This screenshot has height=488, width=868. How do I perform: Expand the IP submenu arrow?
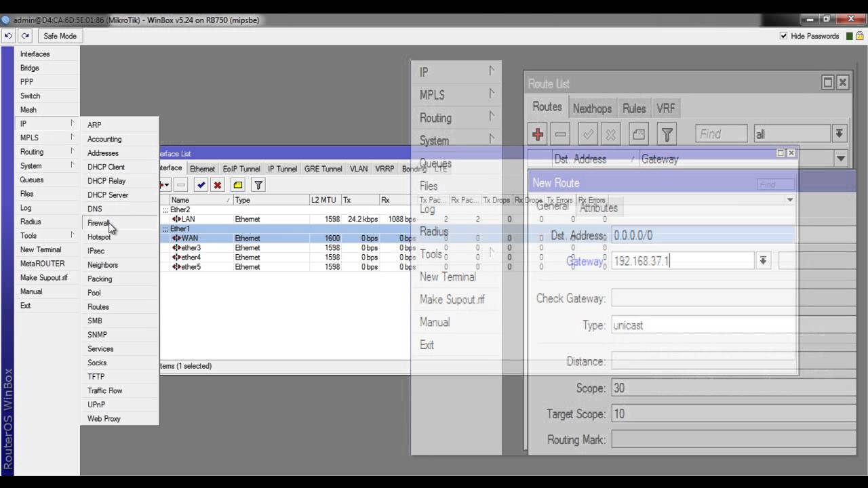click(x=72, y=123)
